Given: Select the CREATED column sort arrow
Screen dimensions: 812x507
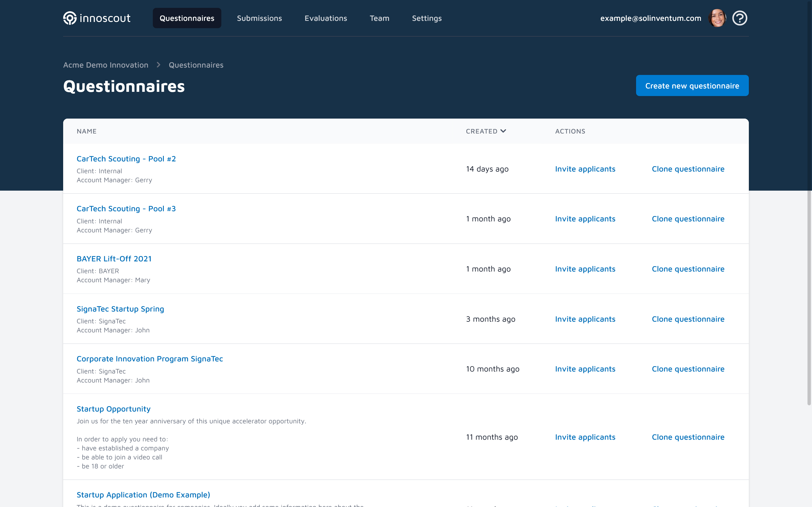Looking at the screenshot, I should (x=503, y=131).
